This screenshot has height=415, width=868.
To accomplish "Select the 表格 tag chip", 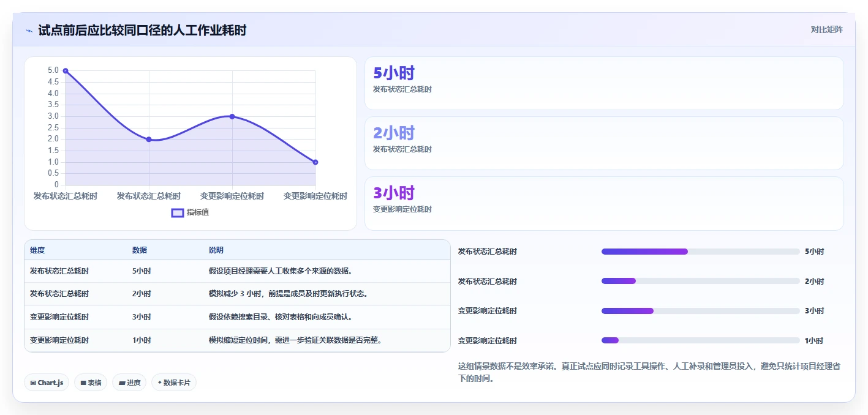I will tap(91, 383).
